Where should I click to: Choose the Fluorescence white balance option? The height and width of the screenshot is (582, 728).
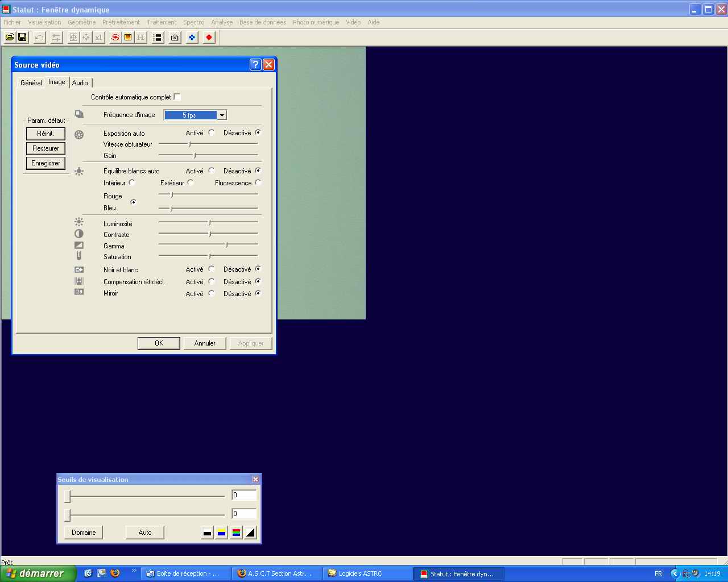click(x=258, y=182)
